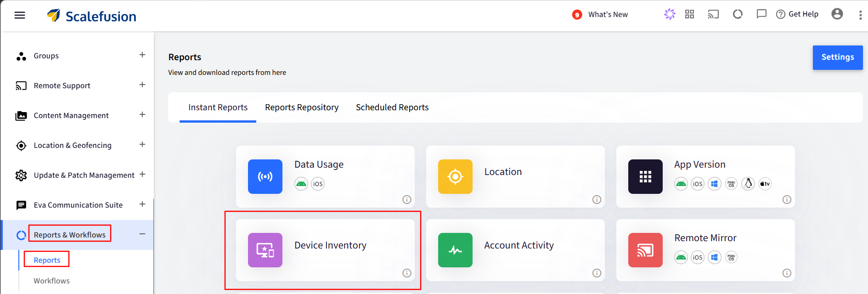Click iOS icon on App Version card

(698, 184)
